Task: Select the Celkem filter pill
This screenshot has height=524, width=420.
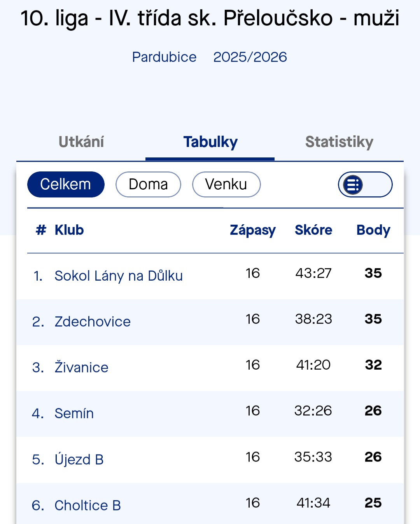Action: click(x=66, y=185)
